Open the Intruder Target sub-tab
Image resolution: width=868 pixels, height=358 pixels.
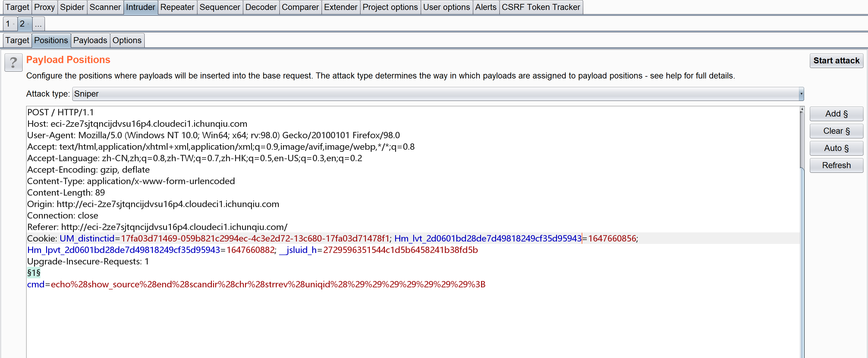click(x=17, y=40)
